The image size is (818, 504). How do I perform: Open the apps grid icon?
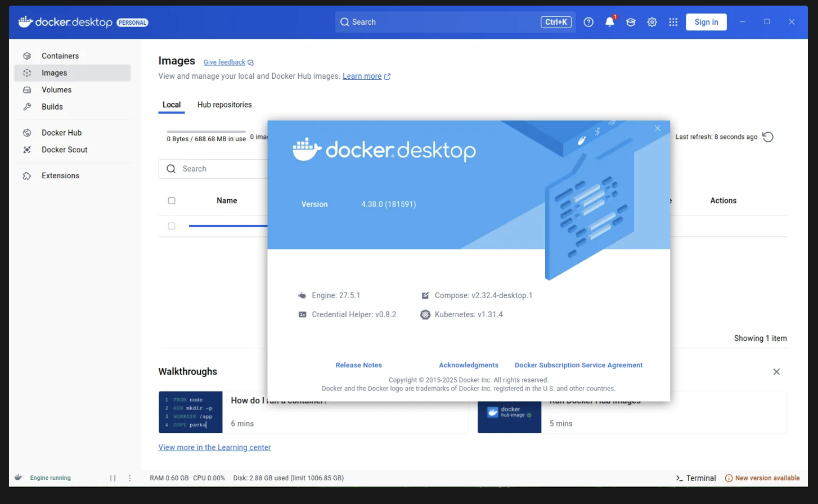point(673,22)
